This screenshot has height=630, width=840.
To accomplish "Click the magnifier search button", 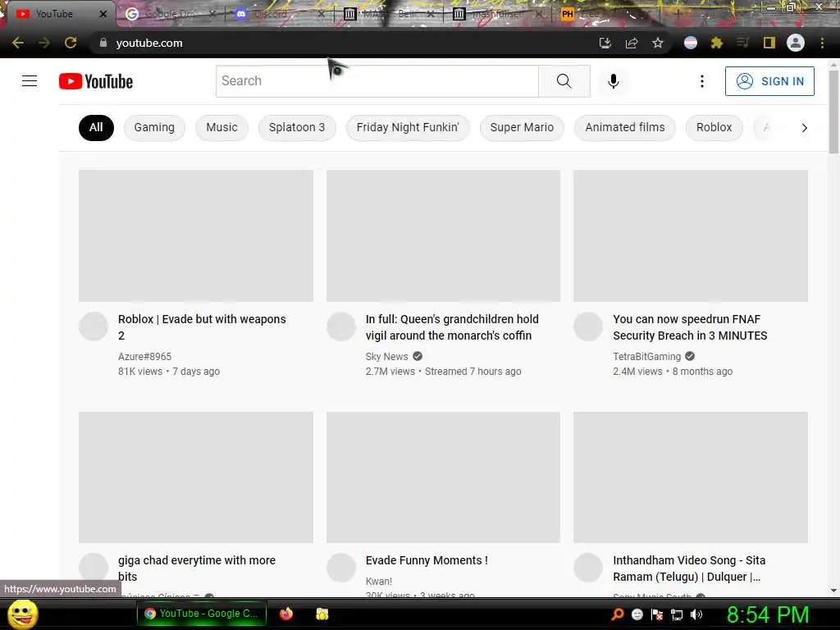I will click(x=564, y=81).
